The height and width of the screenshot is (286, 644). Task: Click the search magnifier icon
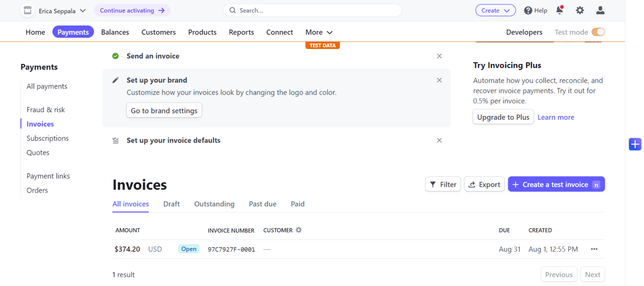click(x=232, y=10)
